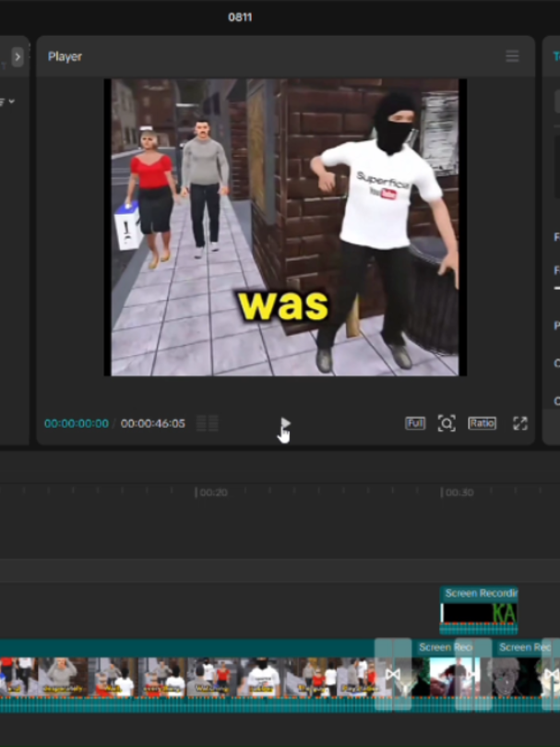Expand the left panel chevron arrow
Viewport: 560px width, 747px height.
click(18, 57)
